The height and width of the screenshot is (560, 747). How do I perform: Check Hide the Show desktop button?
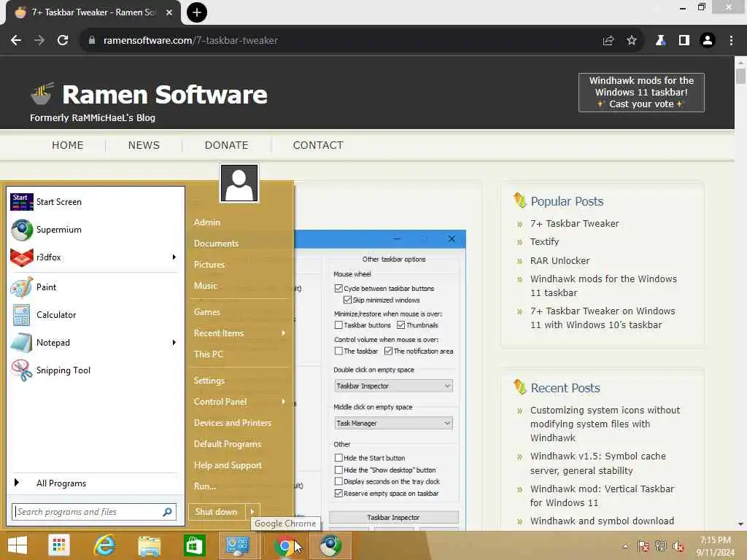(x=338, y=470)
